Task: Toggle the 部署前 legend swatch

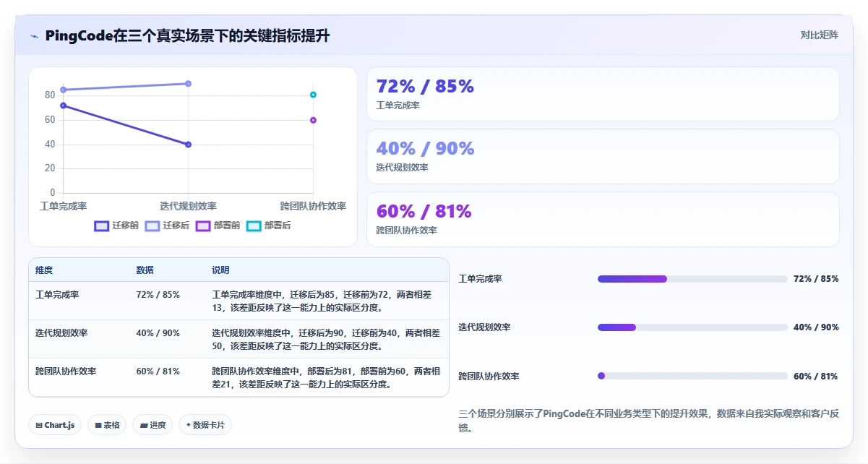Action: click(203, 225)
